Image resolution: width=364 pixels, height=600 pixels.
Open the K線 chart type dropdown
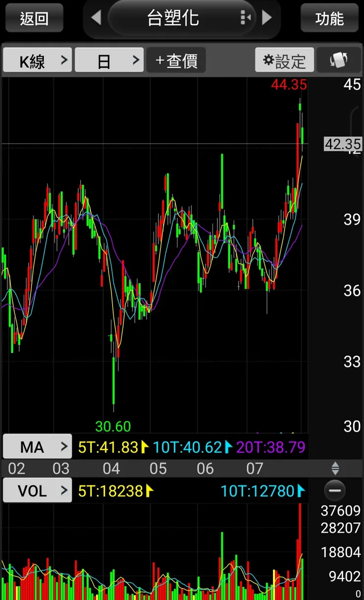37,60
